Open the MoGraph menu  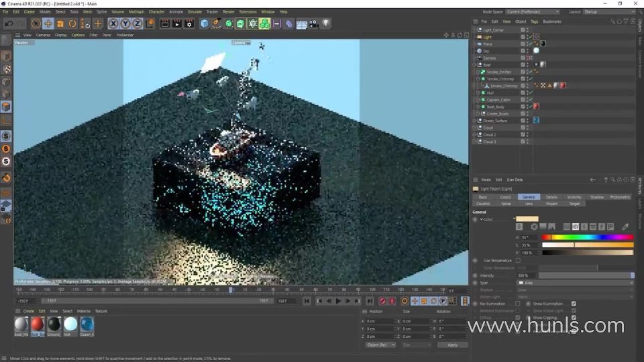pos(136,11)
